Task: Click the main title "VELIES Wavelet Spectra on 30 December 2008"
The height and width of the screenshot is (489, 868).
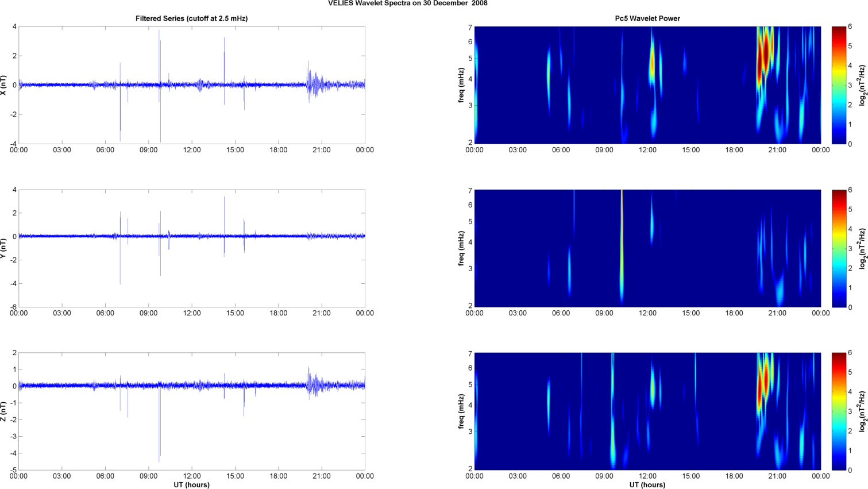Action: click(408, 3)
